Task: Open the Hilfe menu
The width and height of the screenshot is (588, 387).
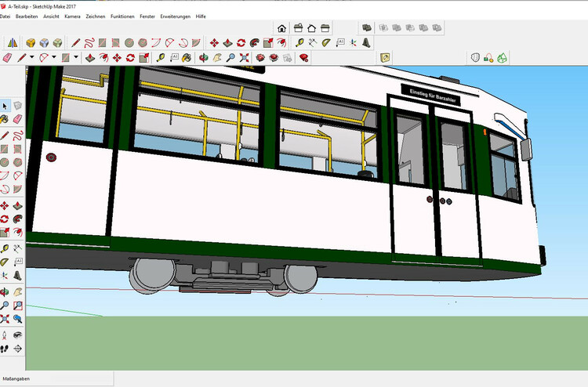Action: tap(201, 16)
